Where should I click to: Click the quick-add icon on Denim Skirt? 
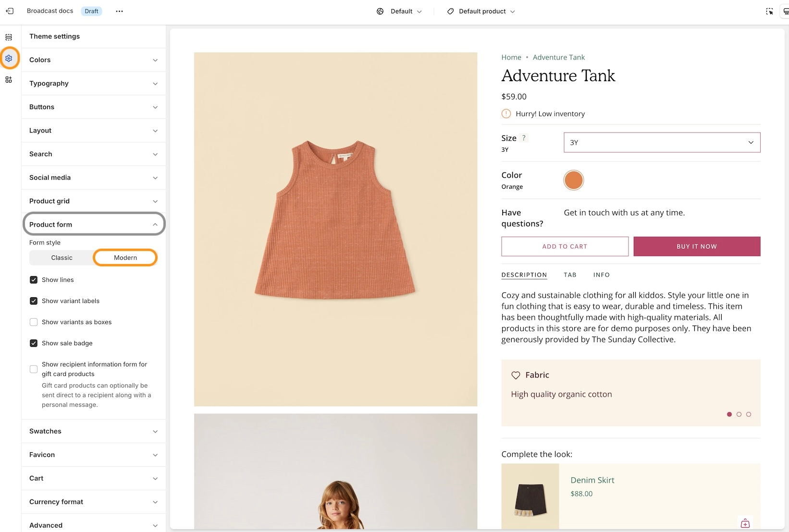[745, 523]
